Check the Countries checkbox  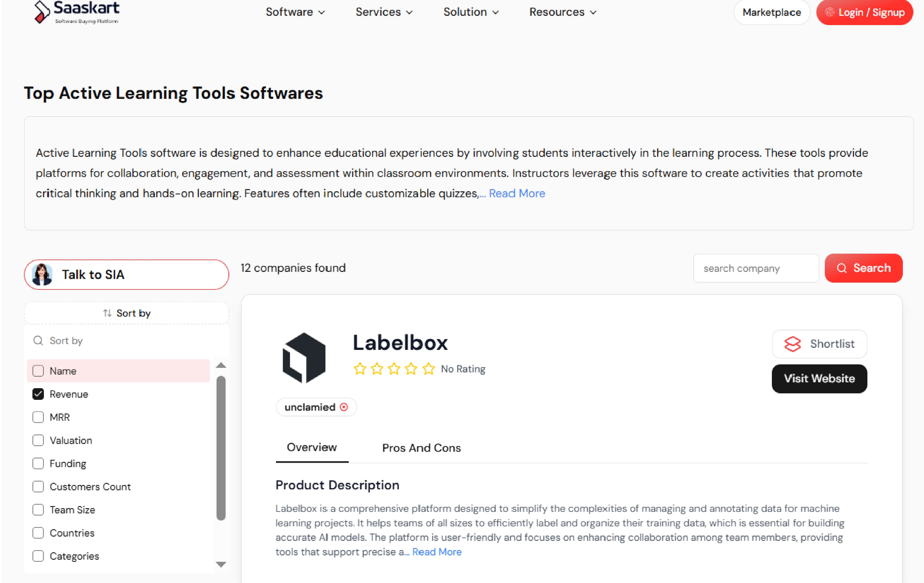click(x=38, y=533)
